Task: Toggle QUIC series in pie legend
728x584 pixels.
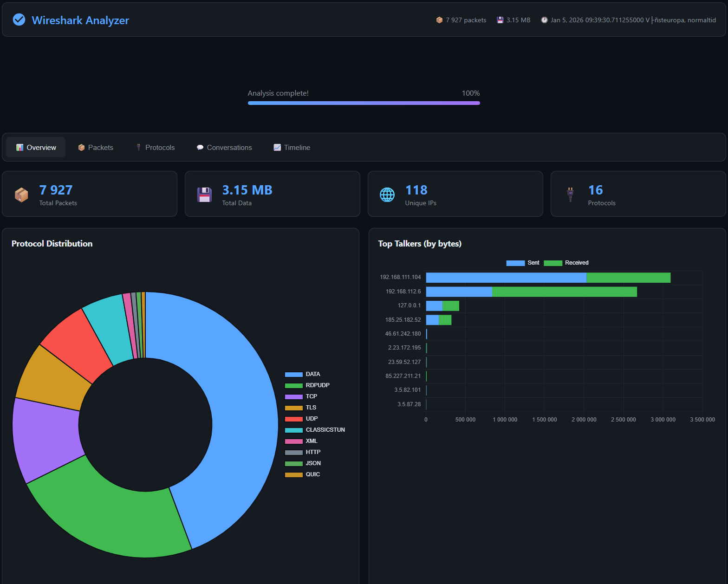Action: [x=302, y=474]
